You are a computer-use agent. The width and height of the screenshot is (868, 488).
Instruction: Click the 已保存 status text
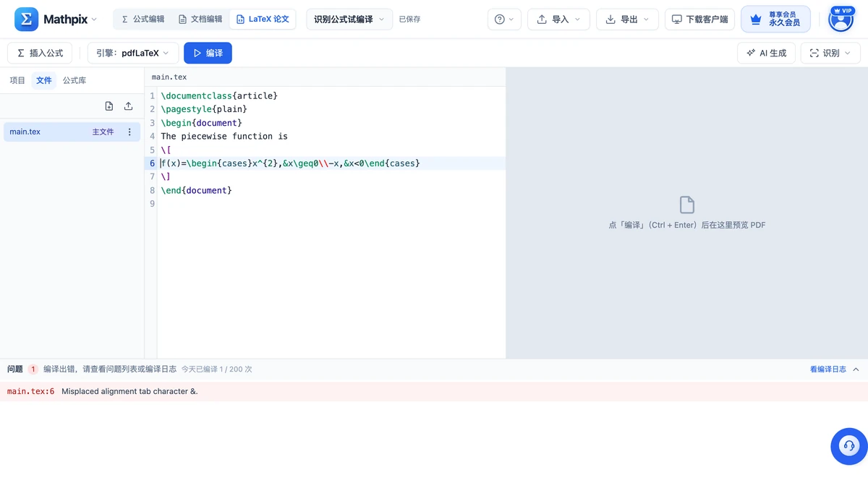pyautogui.click(x=409, y=20)
